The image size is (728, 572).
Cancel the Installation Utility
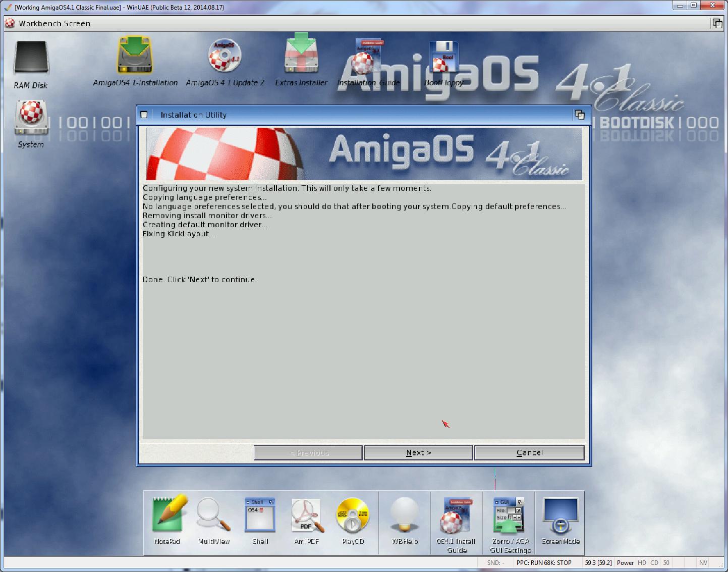[x=529, y=453]
